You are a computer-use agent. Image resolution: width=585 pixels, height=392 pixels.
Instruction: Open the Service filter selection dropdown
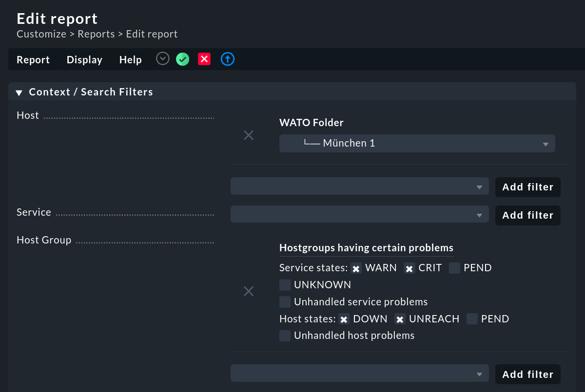click(360, 215)
